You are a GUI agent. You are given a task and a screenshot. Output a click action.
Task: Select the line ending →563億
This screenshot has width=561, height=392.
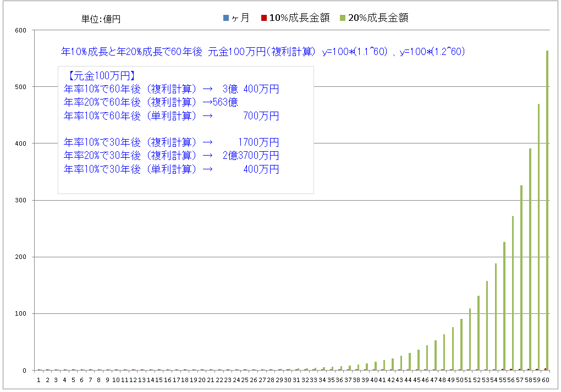[x=151, y=102]
